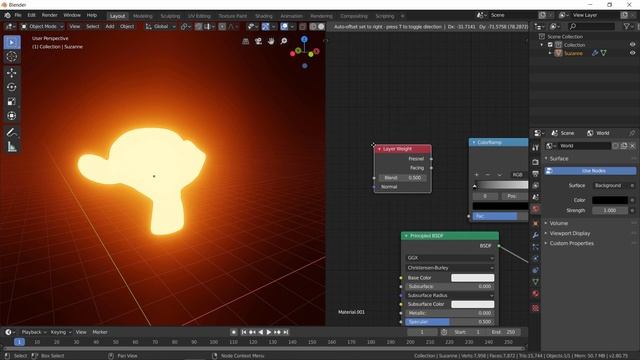640x360 pixels.
Task: Expand the Volume panel
Action: click(x=558, y=223)
